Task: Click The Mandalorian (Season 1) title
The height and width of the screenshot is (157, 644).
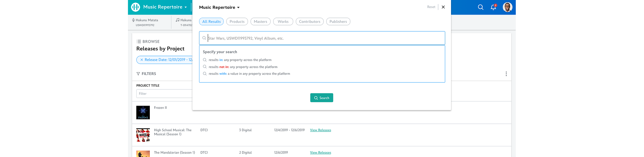Action: [x=174, y=152]
